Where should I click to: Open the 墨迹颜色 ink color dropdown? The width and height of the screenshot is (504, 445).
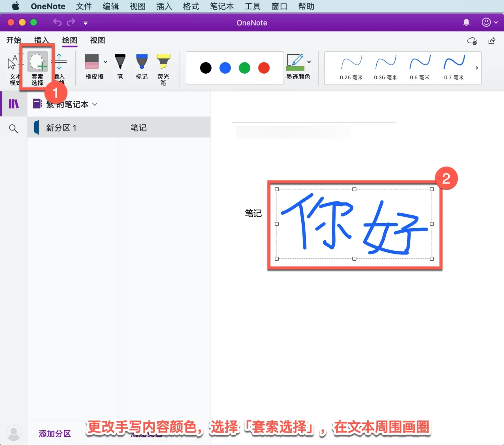[308, 62]
